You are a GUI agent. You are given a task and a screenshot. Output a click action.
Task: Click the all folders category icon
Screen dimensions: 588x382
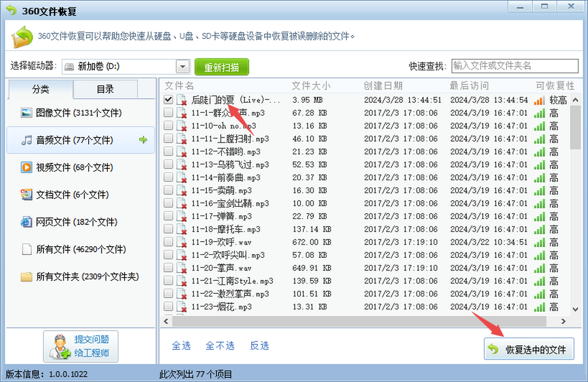pos(26,277)
